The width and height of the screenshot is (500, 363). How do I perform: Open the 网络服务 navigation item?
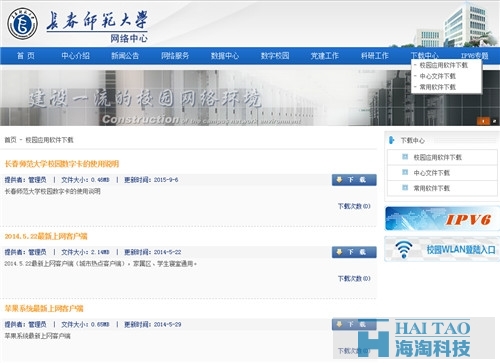point(175,56)
